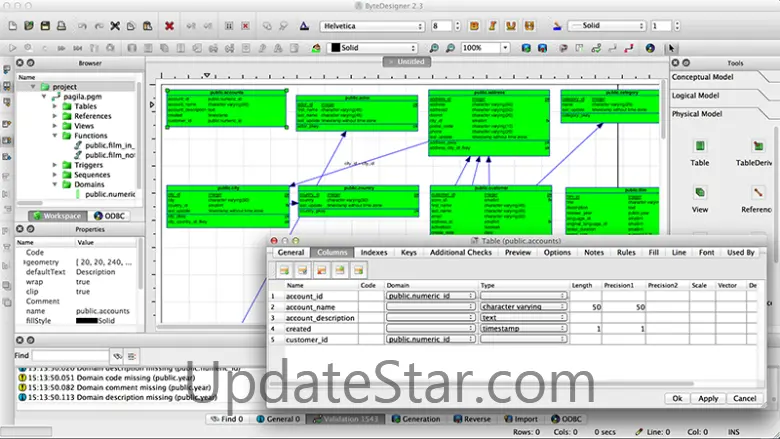Pick text color with the triangle A icon
This screenshot has height=439, width=780.
coord(304,26)
